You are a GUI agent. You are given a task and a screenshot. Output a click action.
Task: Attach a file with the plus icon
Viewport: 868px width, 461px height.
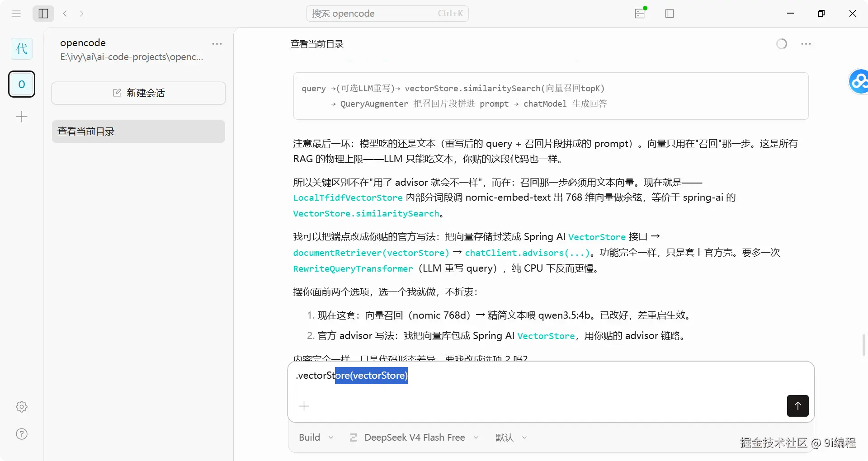tap(304, 406)
